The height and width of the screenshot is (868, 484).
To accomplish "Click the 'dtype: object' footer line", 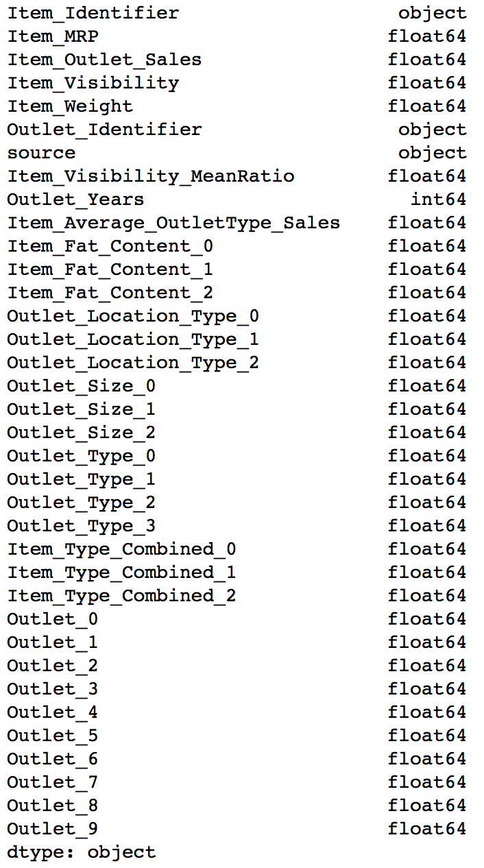I will pyautogui.click(x=82, y=852).
